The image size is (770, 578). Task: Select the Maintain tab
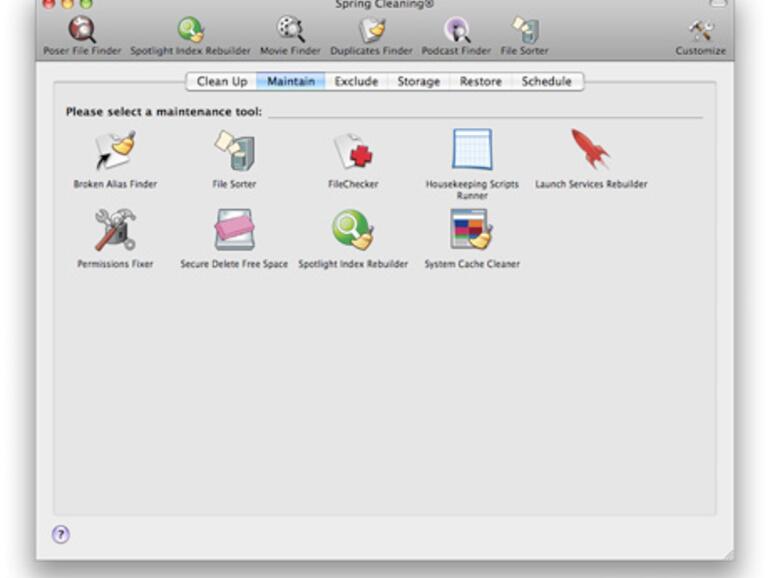click(x=291, y=82)
